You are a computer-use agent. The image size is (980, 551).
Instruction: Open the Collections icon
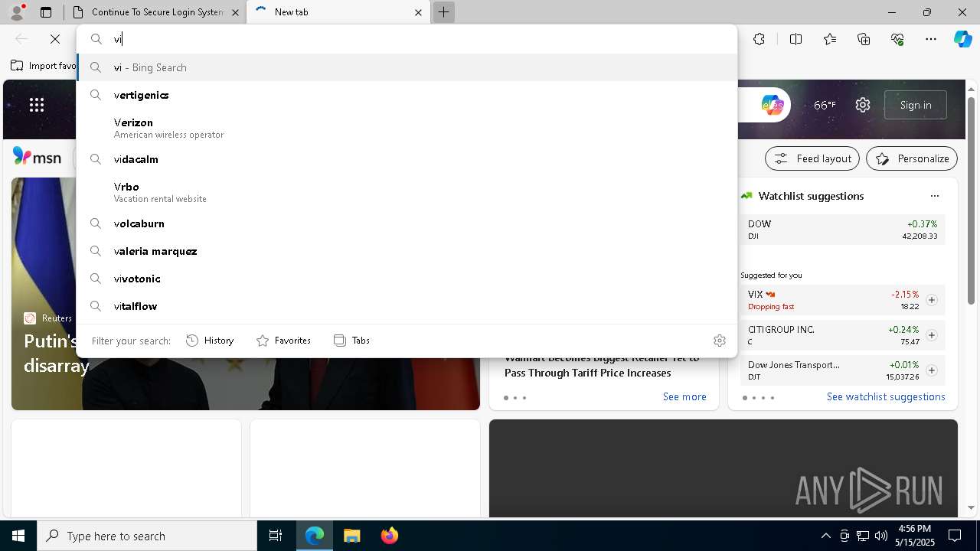click(x=864, y=39)
